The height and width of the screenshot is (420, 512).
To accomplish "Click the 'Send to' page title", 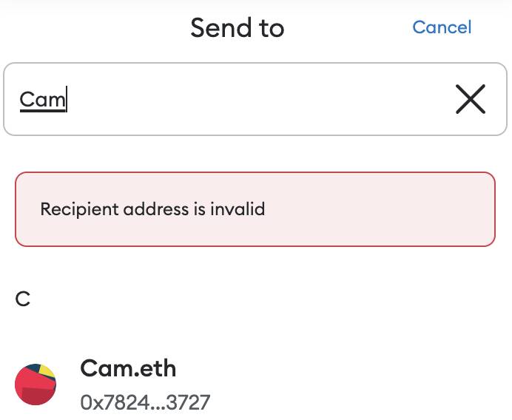I will pyautogui.click(x=238, y=28).
